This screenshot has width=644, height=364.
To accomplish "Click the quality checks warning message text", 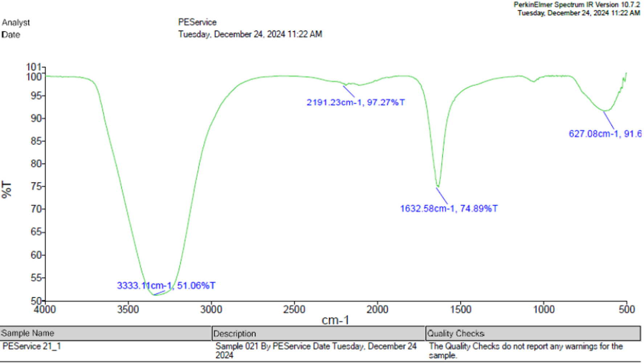I will point(525,351).
